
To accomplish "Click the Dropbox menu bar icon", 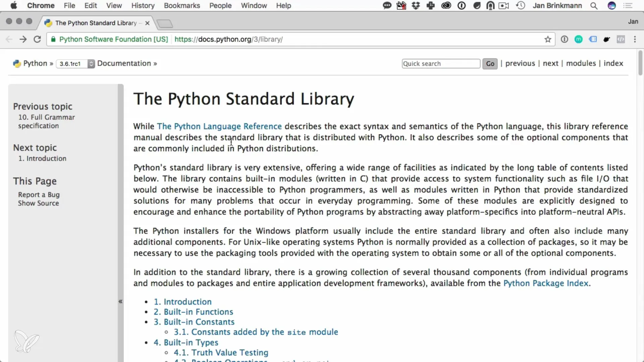I will [x=416, y=6].
